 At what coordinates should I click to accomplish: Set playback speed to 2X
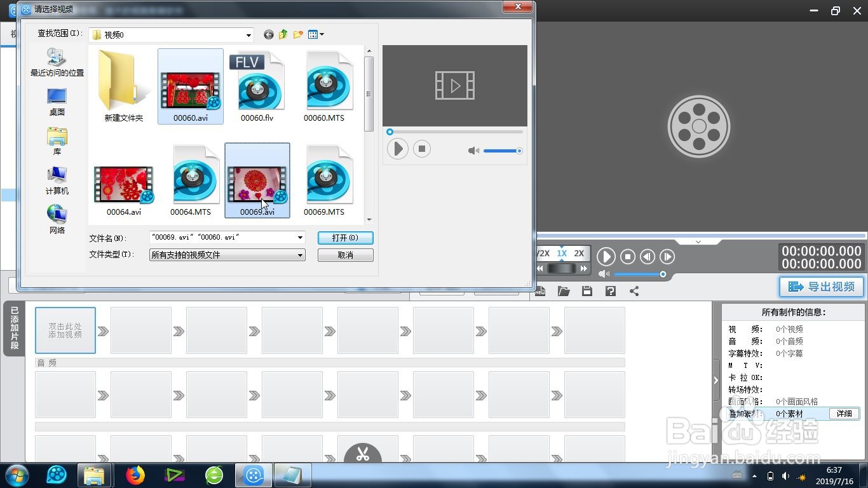579,253
